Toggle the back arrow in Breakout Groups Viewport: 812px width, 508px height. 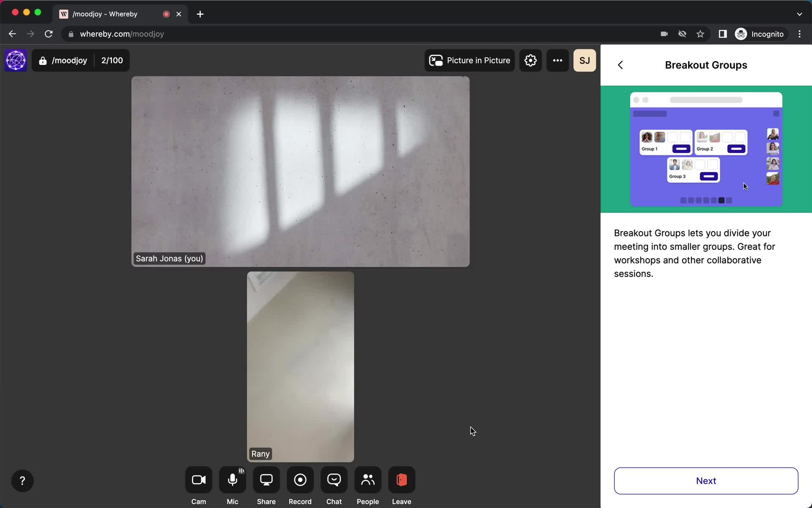click(x=621, y=65)
